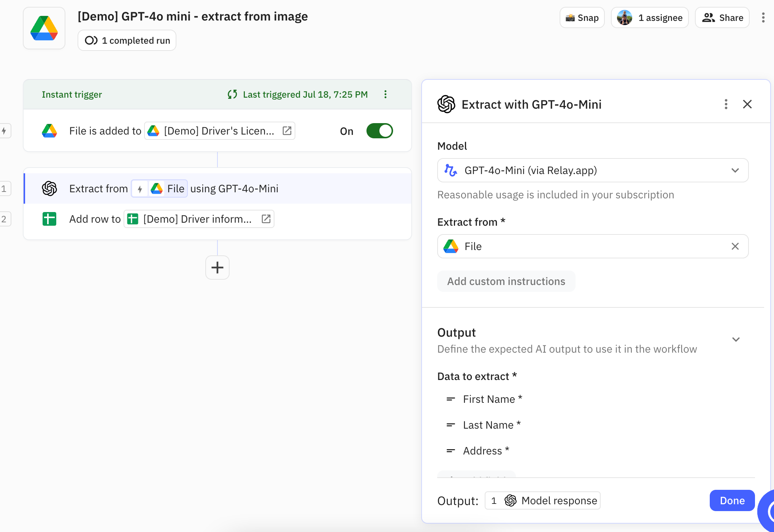Collapse the Output section chevron
Screen dimensions: 774x532
[736, 339]
